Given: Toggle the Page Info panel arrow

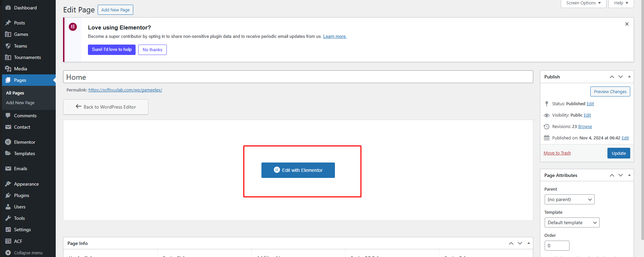Looking at the screenshot, I should 529,243.
